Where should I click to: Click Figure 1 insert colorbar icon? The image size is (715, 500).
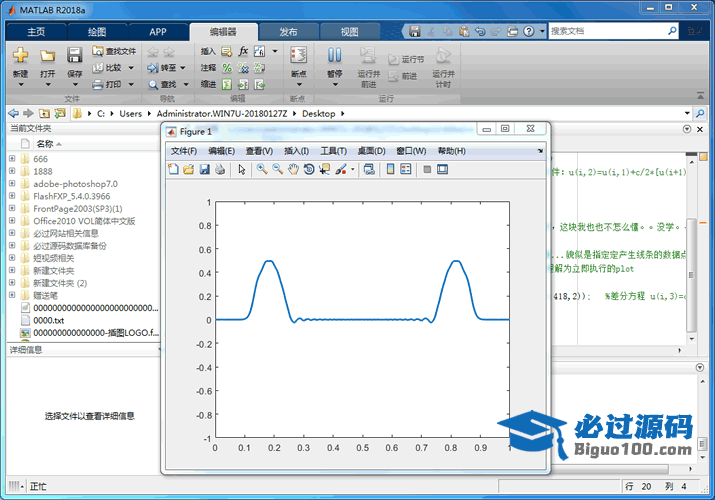tap(390, 169)
